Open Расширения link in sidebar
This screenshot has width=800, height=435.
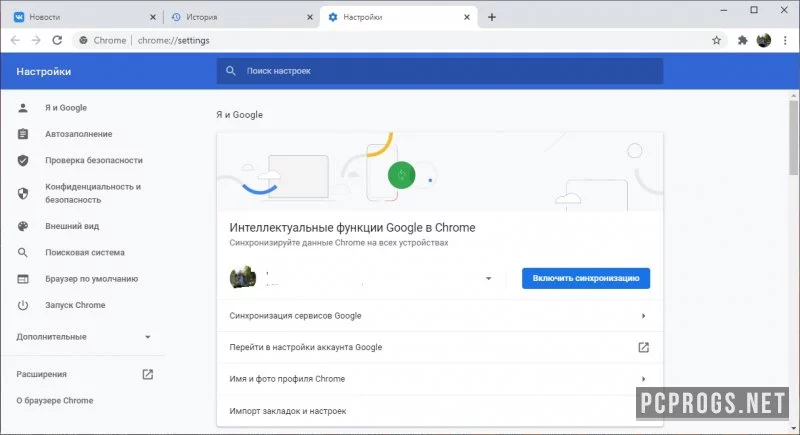pos(41,374)
